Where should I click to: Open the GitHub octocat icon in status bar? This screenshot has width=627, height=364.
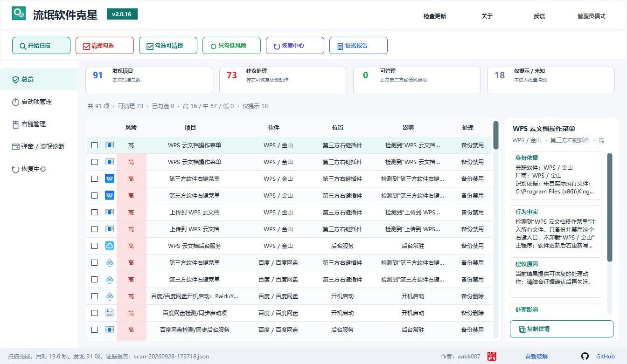585,356
